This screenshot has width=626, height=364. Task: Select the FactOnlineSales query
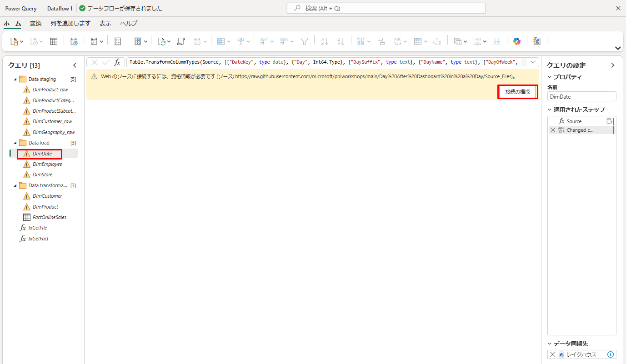(49, 217)
